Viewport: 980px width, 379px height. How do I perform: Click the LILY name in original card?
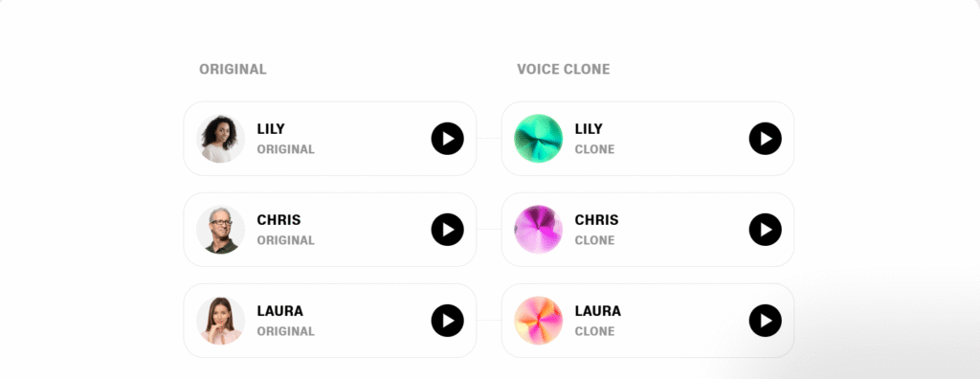(x=271, y=129)
